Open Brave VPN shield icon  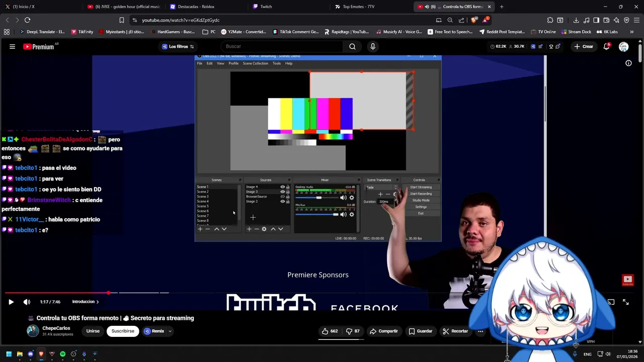[x=626, y=20]
